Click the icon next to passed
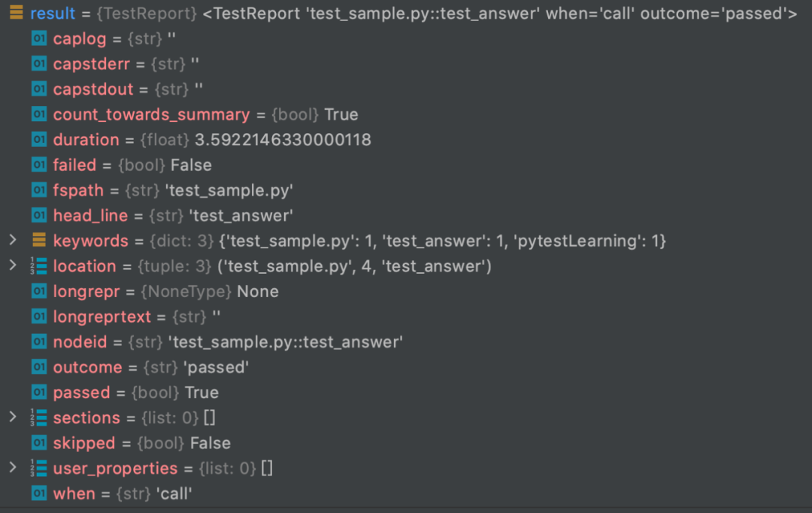This screenshot has height=513, width=812. click(x=39, y=393)
